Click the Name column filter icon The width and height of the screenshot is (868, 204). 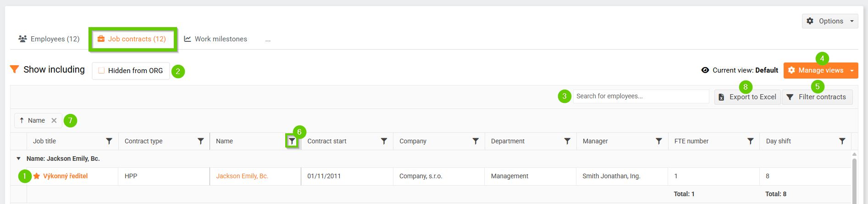coord(292,142)
